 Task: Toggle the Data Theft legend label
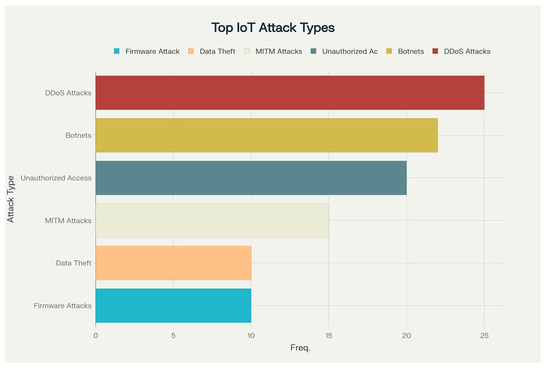coord(217,51)
